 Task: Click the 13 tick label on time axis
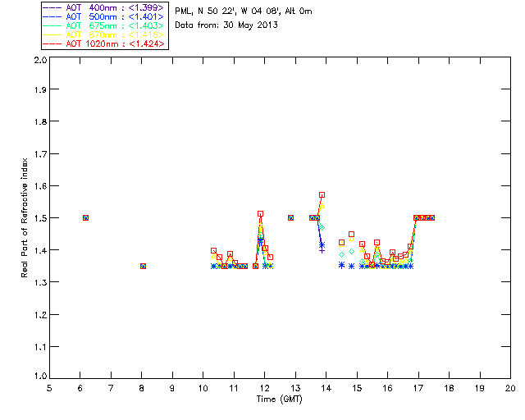[295, 388]
